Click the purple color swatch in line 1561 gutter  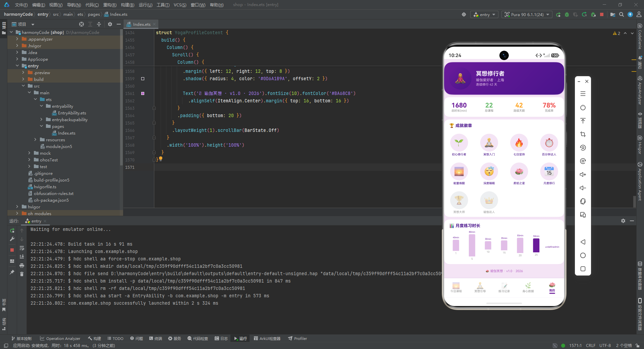[x=143, y=93]
